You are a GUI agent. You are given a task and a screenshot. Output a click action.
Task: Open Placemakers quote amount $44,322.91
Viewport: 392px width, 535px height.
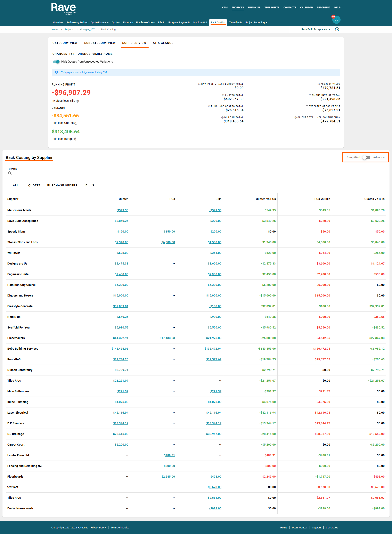(x=121, y=338)
